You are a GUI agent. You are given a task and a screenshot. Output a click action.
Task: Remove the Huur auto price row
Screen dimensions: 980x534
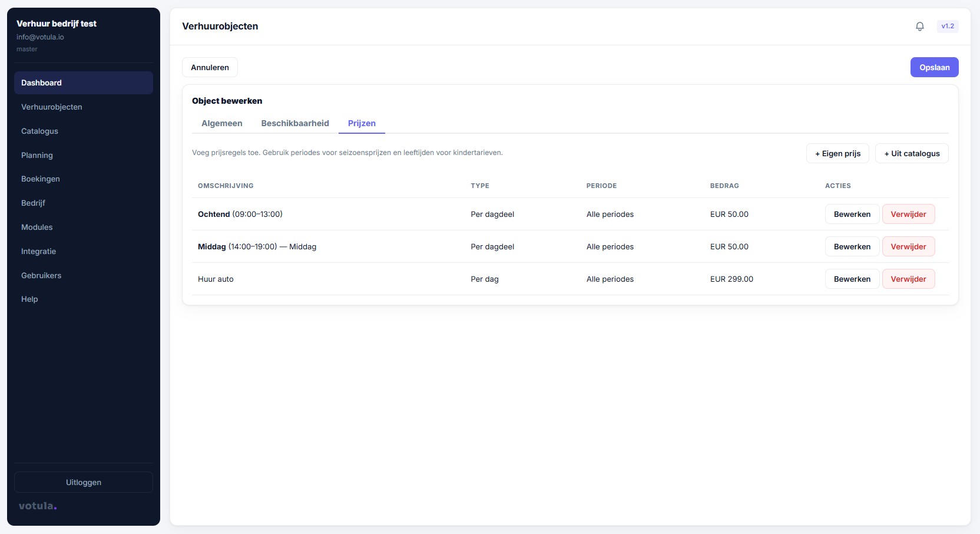point(908,279)
